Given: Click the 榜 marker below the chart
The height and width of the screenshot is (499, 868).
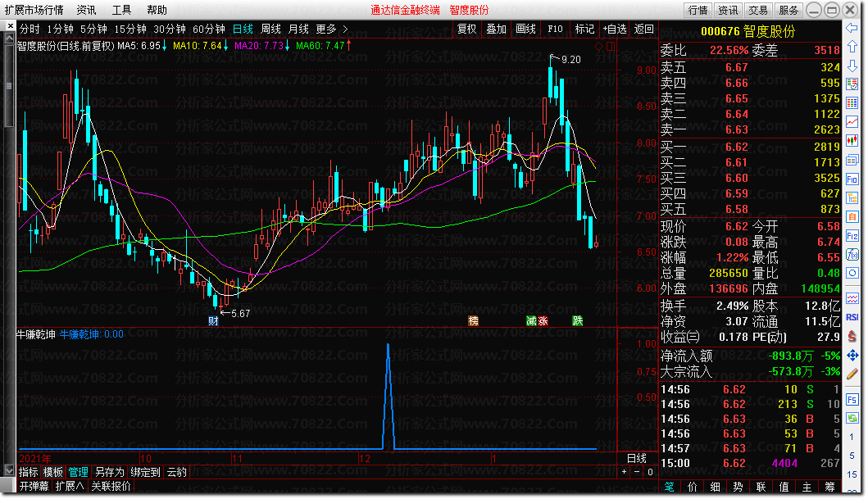Looking at the screenshot, I should pos(473,321).
